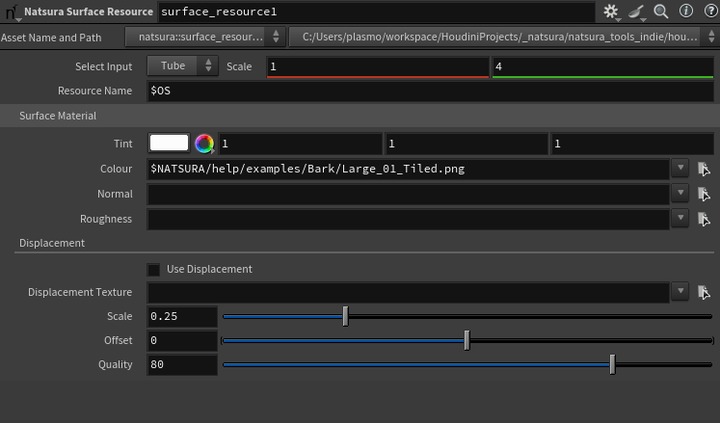Open the help question mark icon
Viewport: 720px width, 423px height.
click(x=707, y=12)
